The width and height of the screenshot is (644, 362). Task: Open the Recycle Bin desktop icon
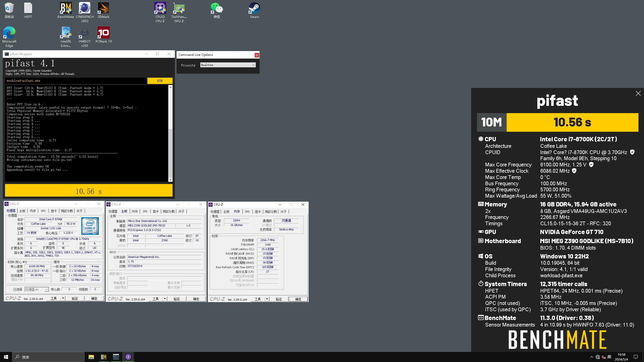coord(9,11)
